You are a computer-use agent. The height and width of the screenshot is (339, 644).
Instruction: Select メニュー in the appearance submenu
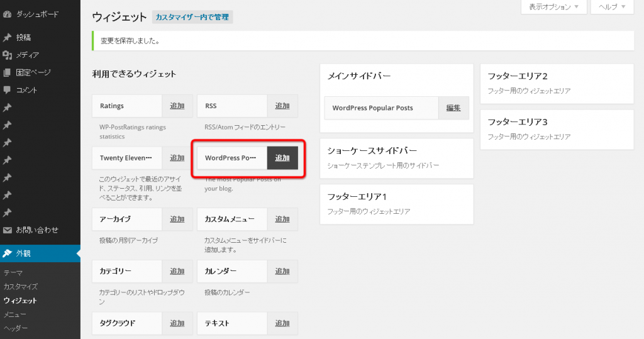click(x=15, y=314)
